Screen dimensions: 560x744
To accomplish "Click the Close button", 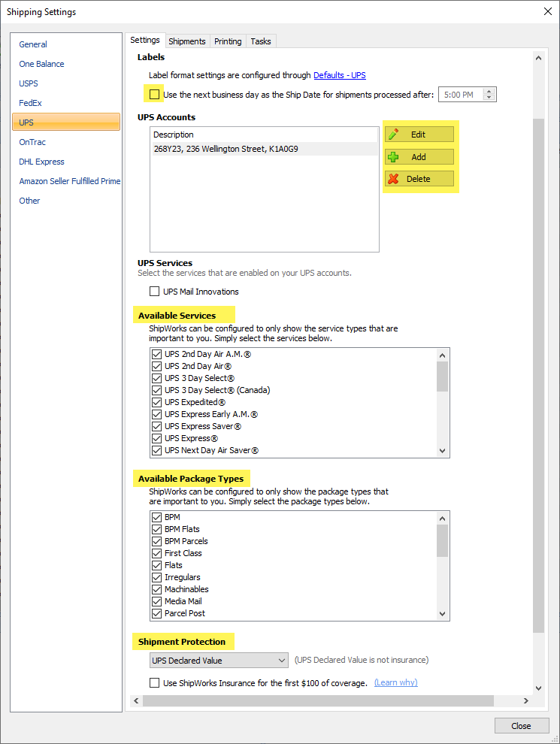I will [x=522, y=725].
